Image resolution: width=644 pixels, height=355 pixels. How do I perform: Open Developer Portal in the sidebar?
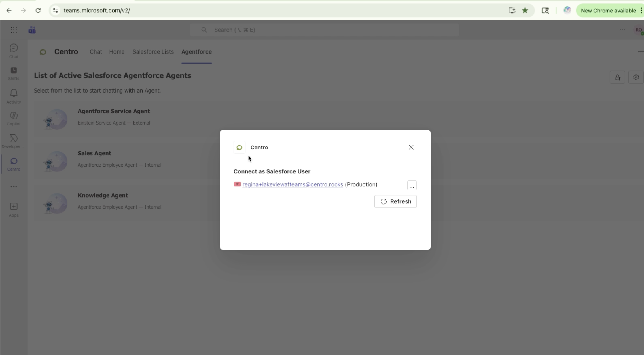point(14,141)
